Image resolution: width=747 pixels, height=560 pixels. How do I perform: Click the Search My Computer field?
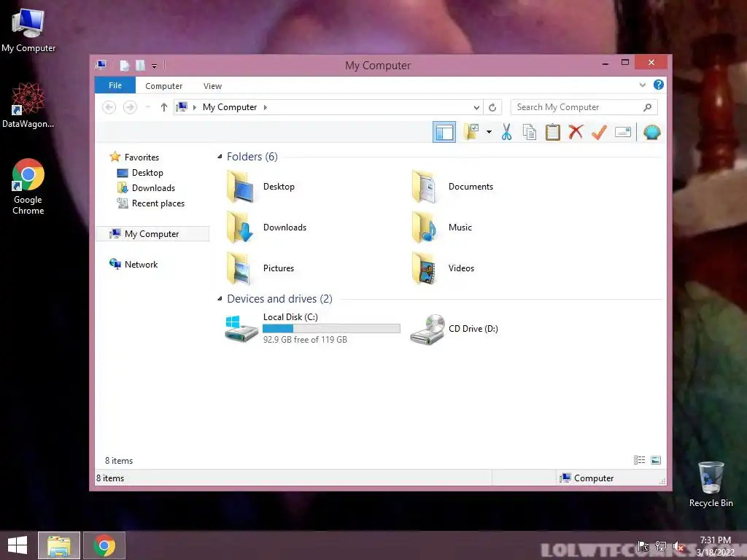(x=584, y=107)
